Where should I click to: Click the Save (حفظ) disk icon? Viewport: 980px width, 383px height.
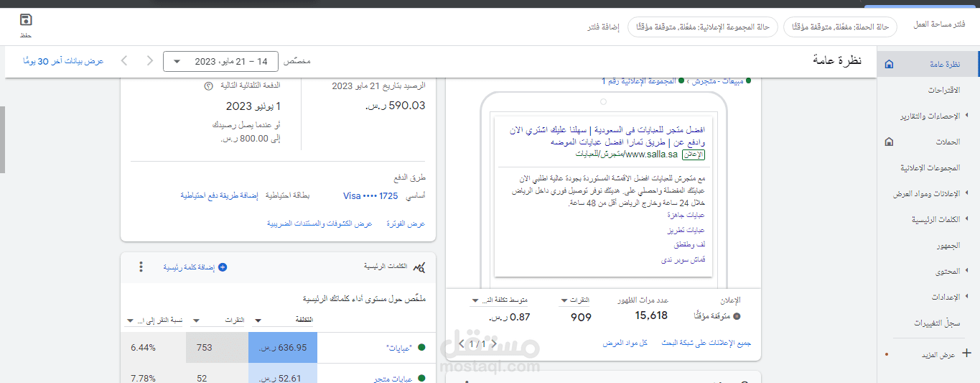click(26, 20)
